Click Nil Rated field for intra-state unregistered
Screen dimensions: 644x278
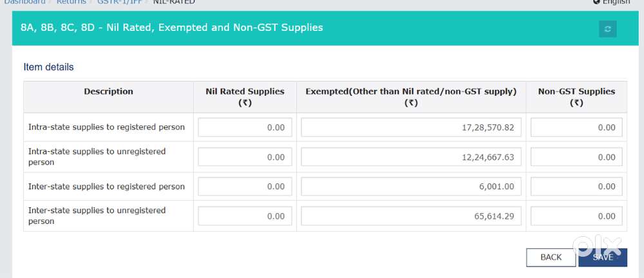tap(245, 157)
